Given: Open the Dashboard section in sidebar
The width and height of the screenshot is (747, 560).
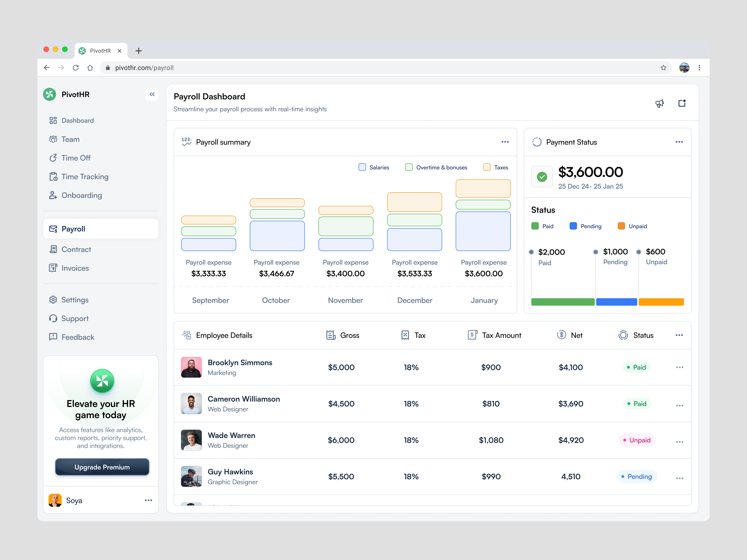Looking at the screenshot, I should point(77,120).
